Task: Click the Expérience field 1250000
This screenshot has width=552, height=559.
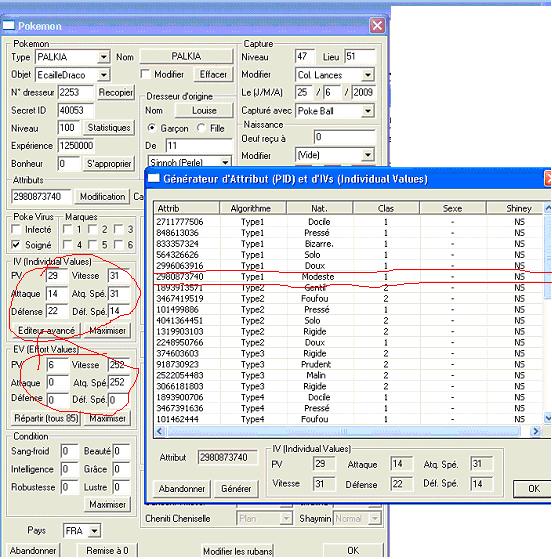Action: (76, 145)
